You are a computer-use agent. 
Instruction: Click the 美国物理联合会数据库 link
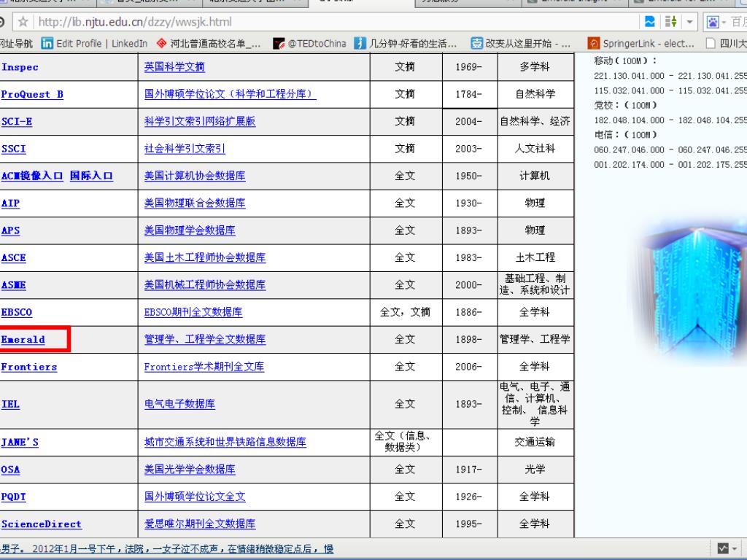(195, 203)
